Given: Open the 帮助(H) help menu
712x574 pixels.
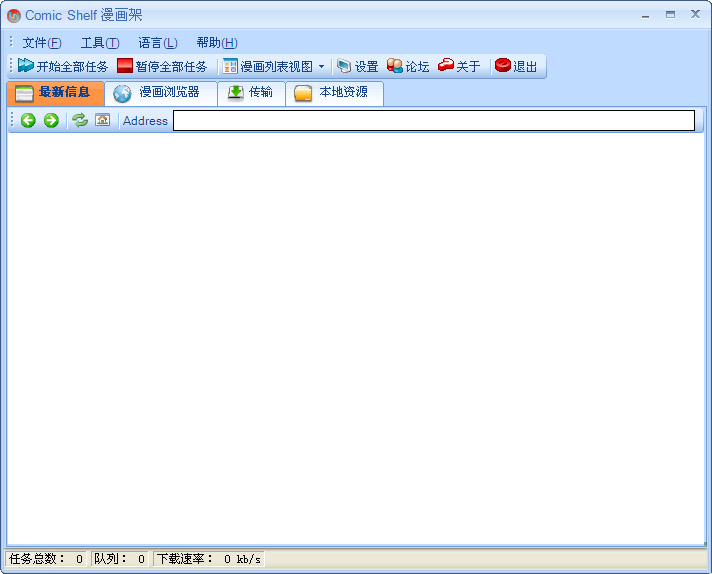Looking at the screenshot, I should pyautogui.click(x=217, y=42).
